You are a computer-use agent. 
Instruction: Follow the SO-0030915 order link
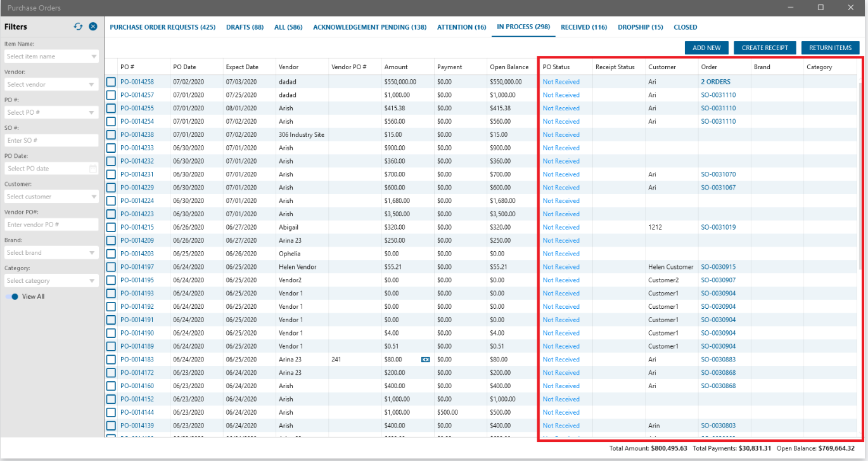click(x=718, y=267)
